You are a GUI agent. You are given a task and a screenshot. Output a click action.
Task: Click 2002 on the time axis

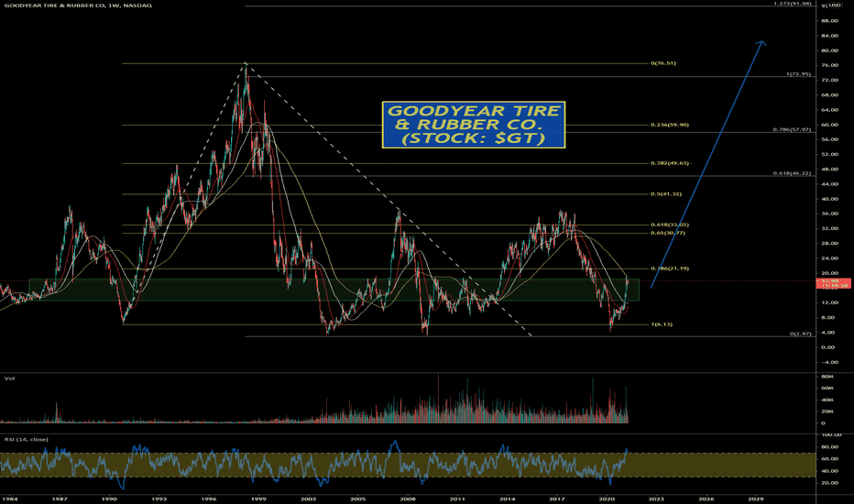tap(308, 499)
